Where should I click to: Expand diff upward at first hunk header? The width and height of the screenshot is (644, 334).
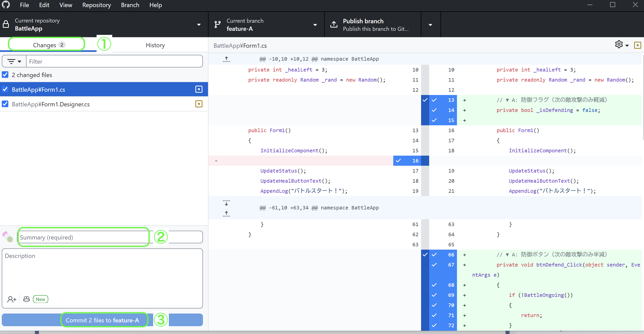pyautogui.click(x=226, y=59)
